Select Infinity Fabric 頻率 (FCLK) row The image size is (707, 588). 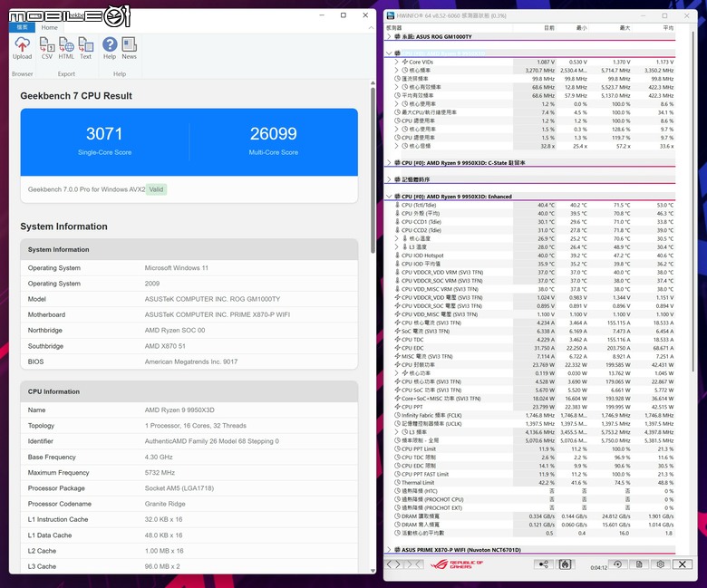pos(530,416)
